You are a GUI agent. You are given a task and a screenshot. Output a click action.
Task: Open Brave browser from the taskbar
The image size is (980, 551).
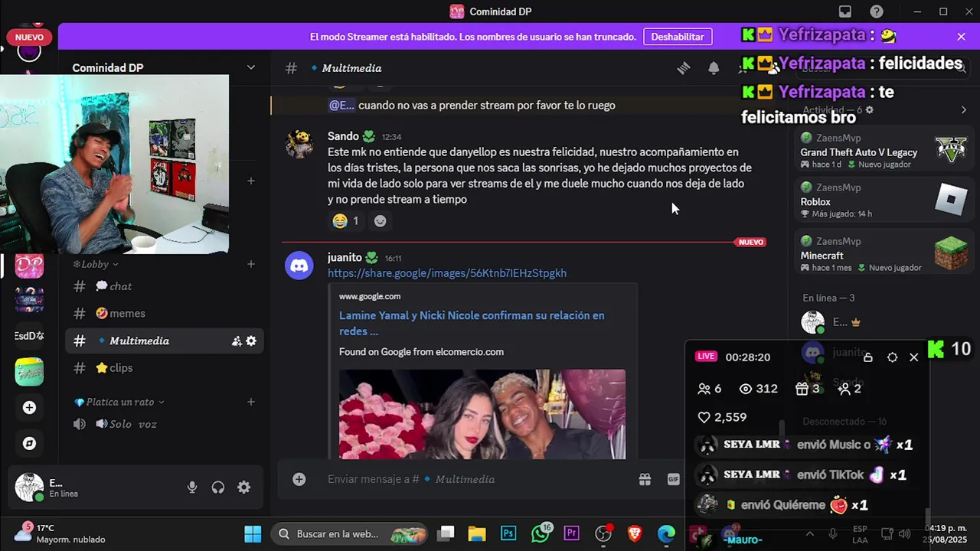(x=635, y=534)
